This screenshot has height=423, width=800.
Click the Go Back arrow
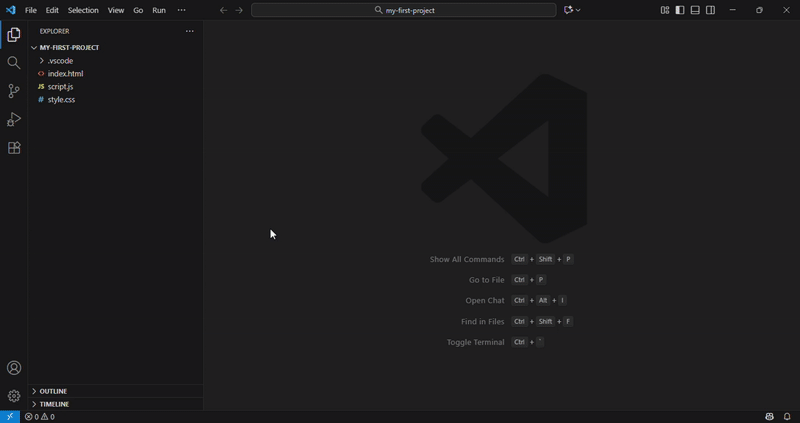pos(223,10)
